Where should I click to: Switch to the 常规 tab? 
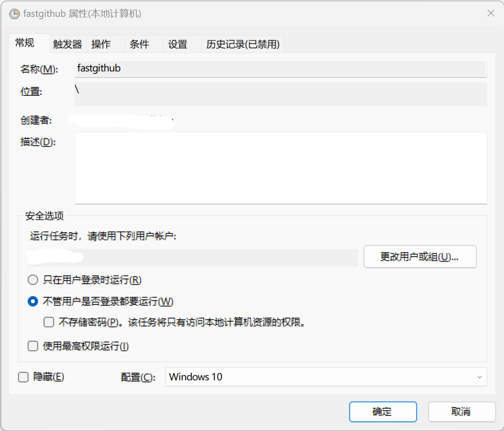click(x=25, y=43)
